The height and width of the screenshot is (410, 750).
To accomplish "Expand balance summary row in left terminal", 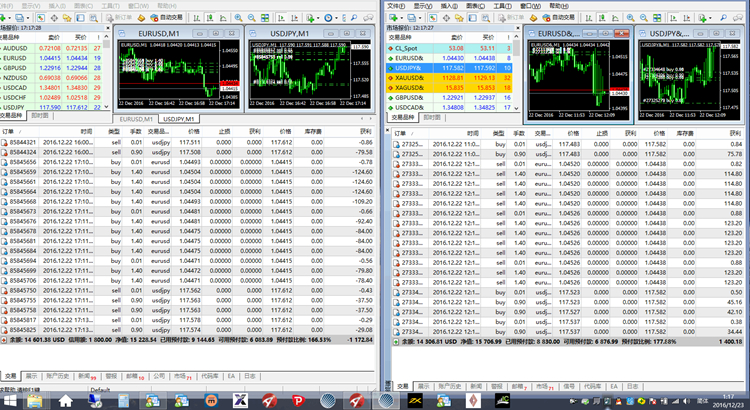I will (4, 340).
